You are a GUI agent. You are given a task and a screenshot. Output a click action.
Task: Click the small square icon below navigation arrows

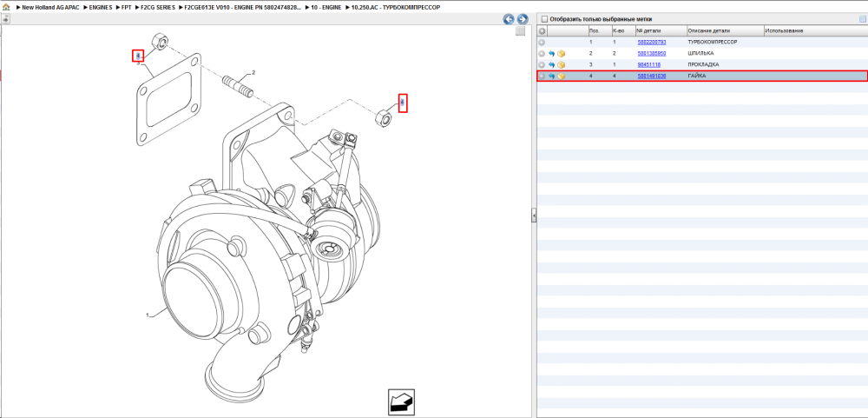[x=520, y=31]
